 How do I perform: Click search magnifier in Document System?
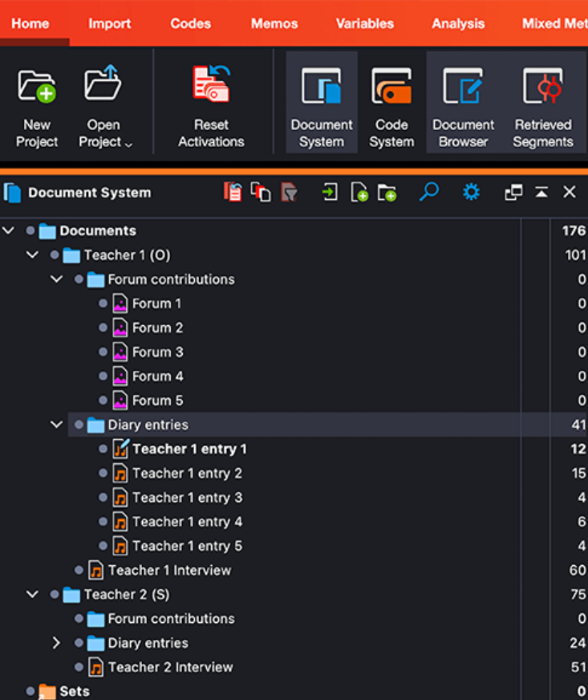pyautogui.click(x=428, y=192)
